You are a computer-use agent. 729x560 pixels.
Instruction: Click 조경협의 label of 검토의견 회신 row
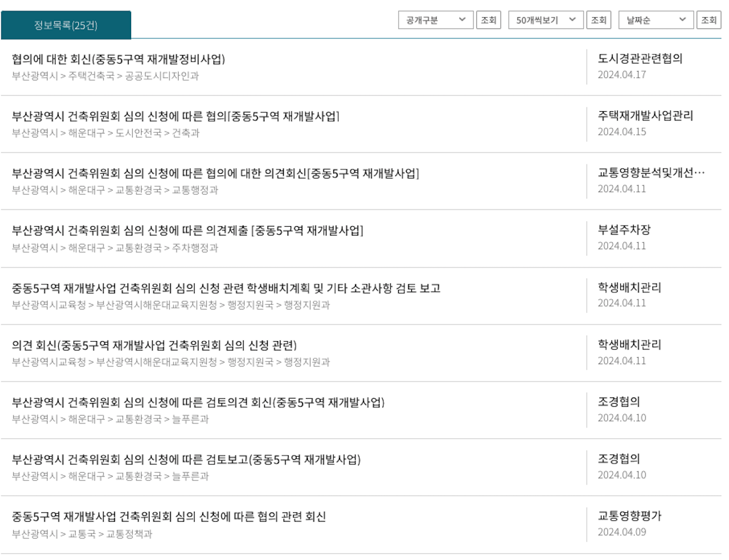(619, 402)
